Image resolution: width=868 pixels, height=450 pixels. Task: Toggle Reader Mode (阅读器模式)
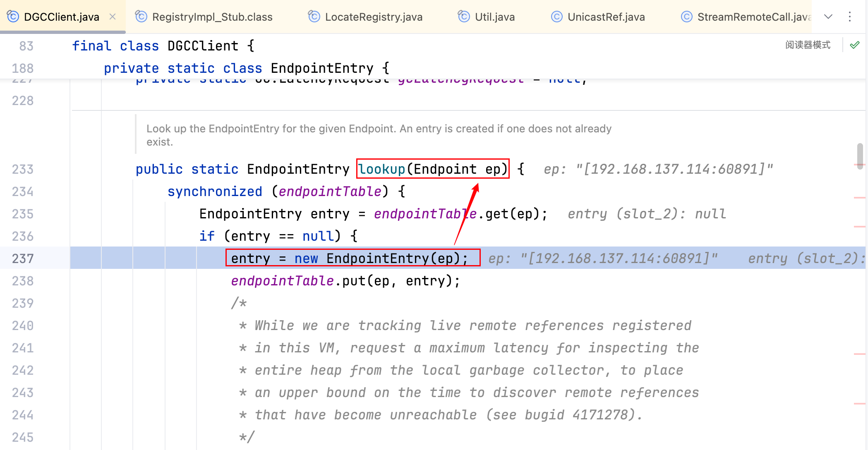click(808, 45)
